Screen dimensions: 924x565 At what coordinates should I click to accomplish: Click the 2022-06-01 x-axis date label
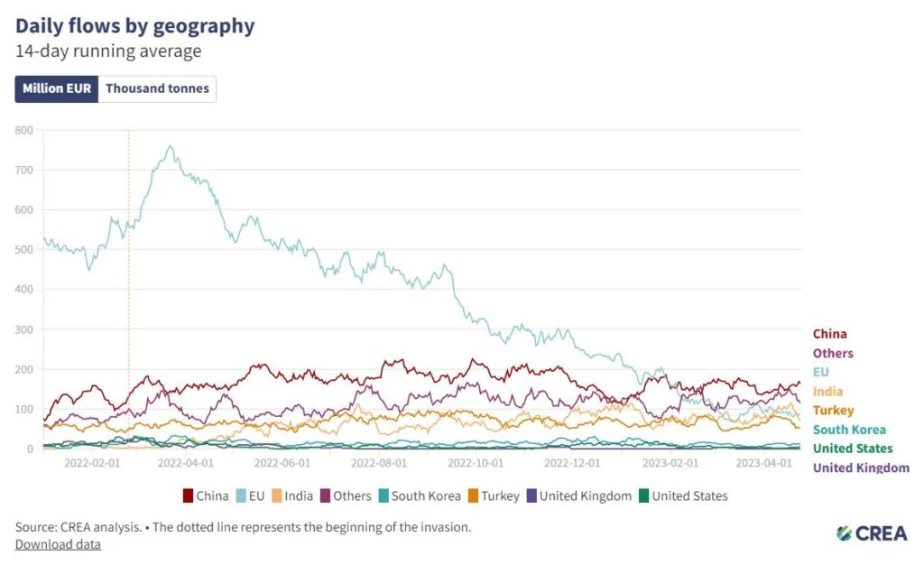pos(283,462)
